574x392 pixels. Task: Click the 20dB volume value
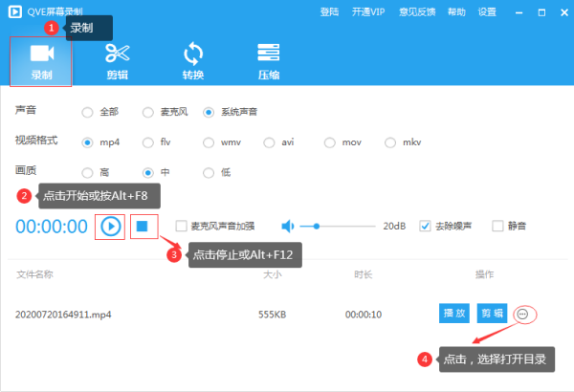coord(394,227)
